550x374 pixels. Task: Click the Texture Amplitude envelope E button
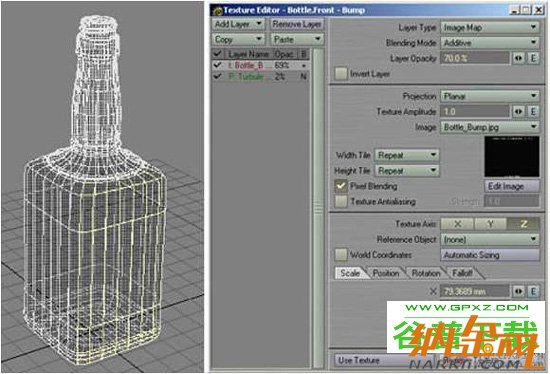pyautogui.click(x=534, y=112)
